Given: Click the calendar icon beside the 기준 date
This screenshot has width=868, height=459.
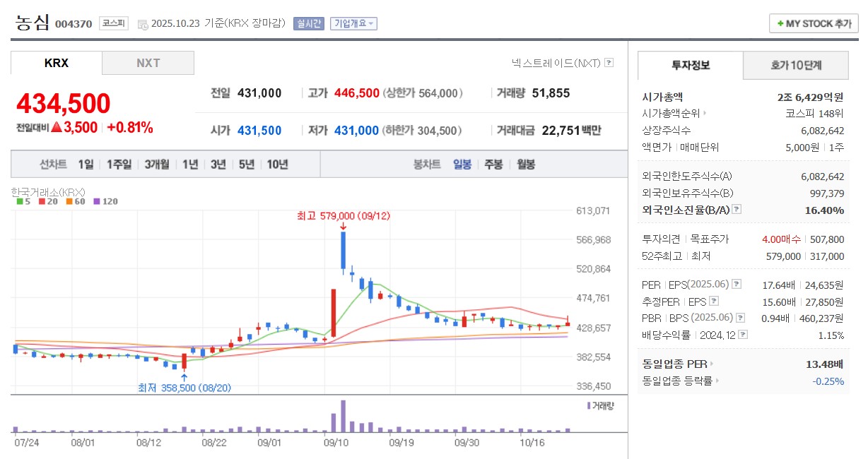Looking at the screenshot, I should pyautogui.click(x=144, y=23).
